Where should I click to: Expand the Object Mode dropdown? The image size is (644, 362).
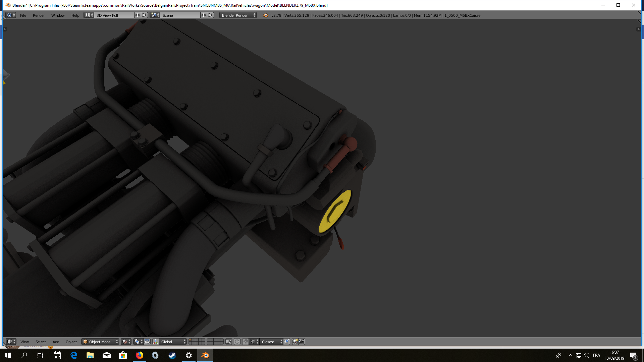(x=100, y=342)
